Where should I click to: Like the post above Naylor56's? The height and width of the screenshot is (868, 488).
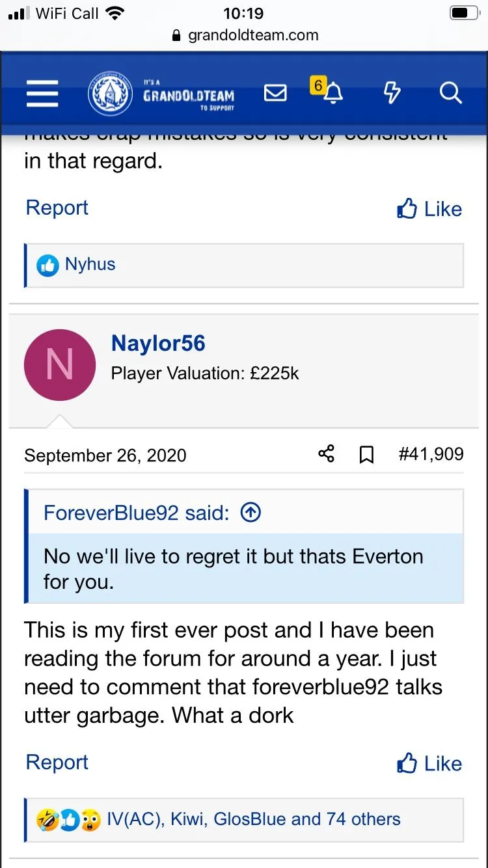pyautogui.click(x=429, y=209)
